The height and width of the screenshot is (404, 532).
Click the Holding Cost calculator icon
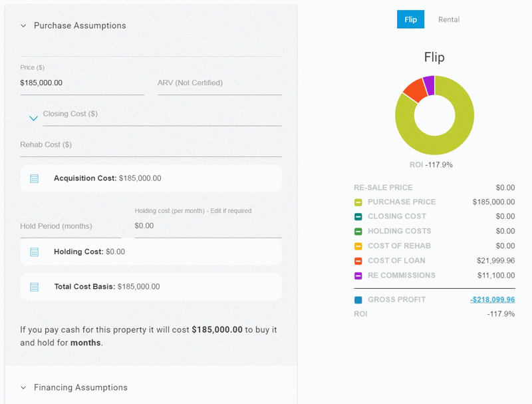click(34, 252)
